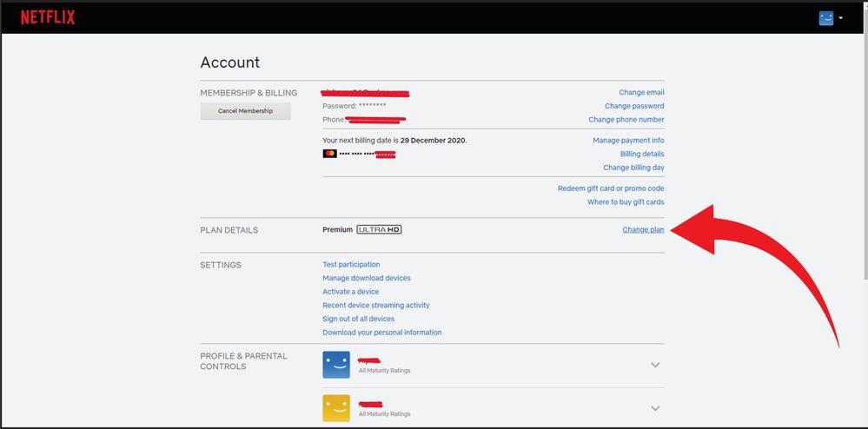Click Activate a device
Viewport: 868px width, 429px height.
click(x=350, y=292)
